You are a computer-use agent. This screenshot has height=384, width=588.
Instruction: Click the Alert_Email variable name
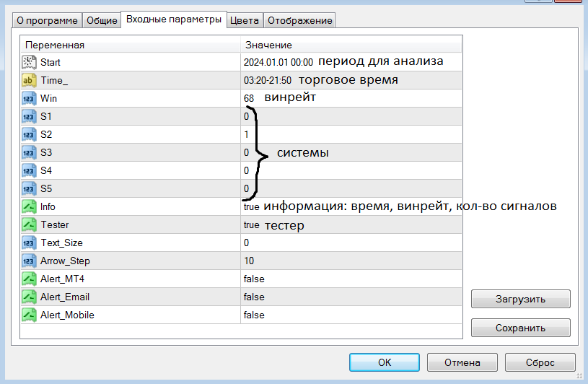[65, 297]
